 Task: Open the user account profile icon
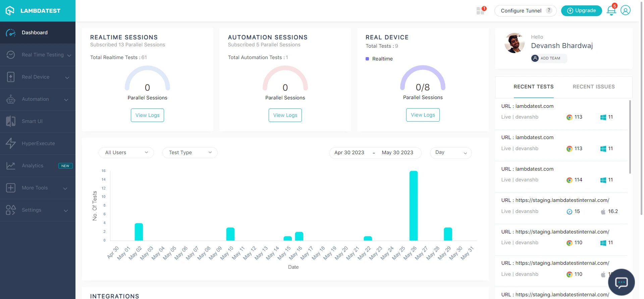pos(626,10)
